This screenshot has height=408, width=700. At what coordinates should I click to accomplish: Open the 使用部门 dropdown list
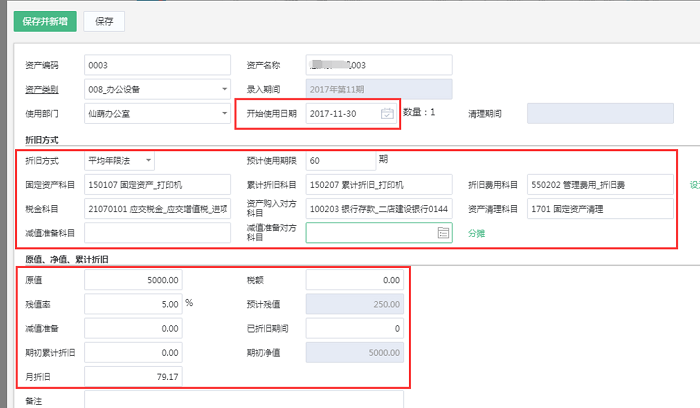[x=222, y=114]
